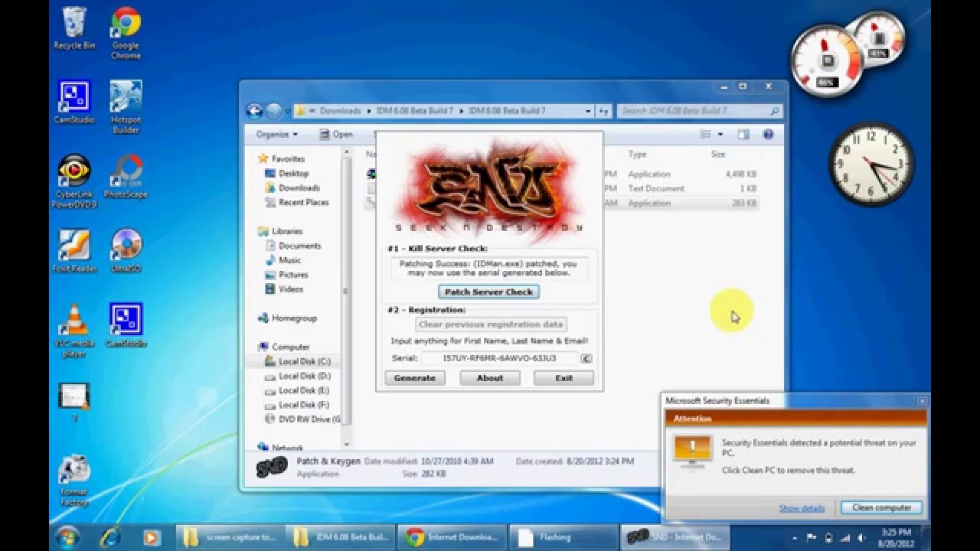Expand the address bar history dropdown
Screen dimensions: 980x551
click(x=588, y=111)
